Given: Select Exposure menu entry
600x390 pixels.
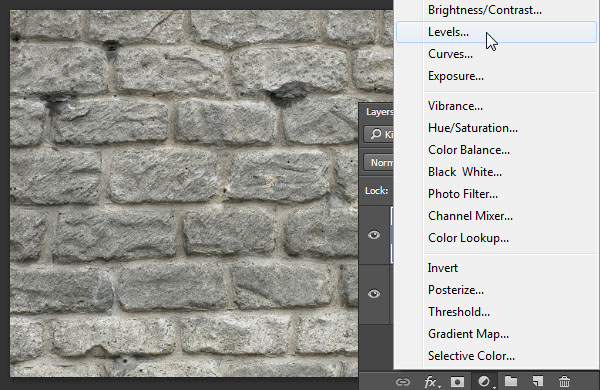Looking at the screenshot, I should click(455, 76).
